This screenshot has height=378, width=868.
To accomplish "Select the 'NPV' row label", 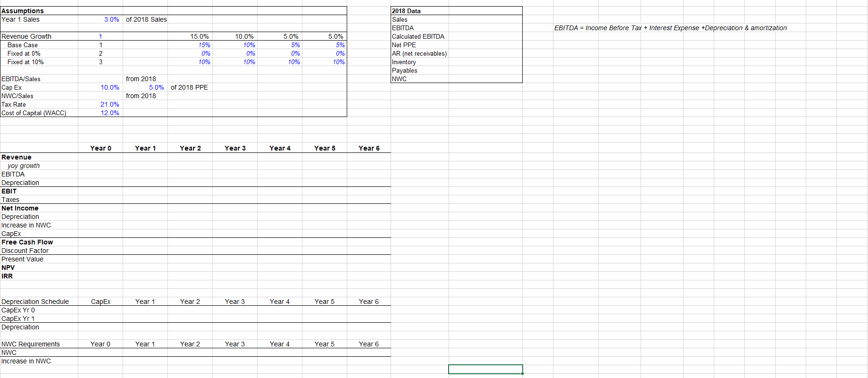I will coord(8,268).
